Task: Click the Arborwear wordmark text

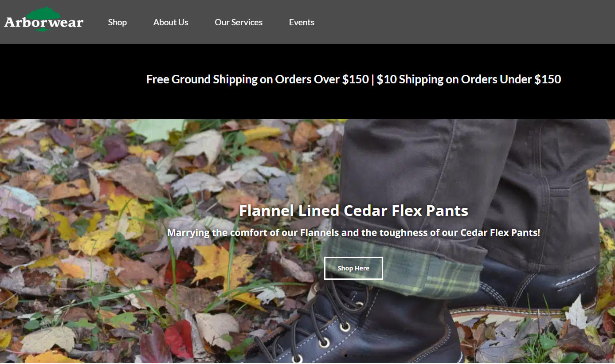Action: (x=43, y=22)
